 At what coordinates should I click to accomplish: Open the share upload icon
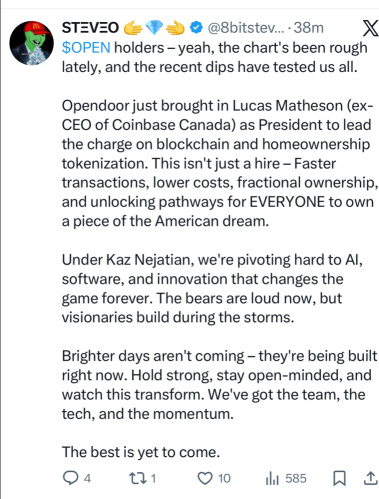[370, 479]
